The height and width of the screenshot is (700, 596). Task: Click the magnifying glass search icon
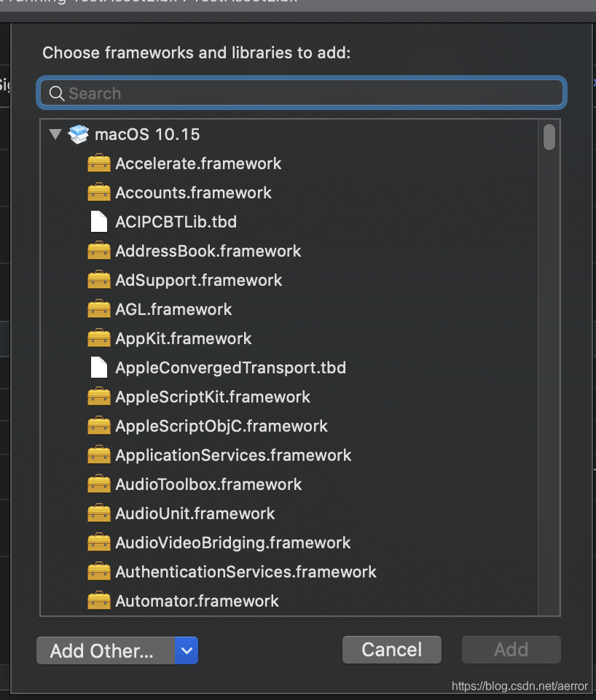(x=57, y=93)
